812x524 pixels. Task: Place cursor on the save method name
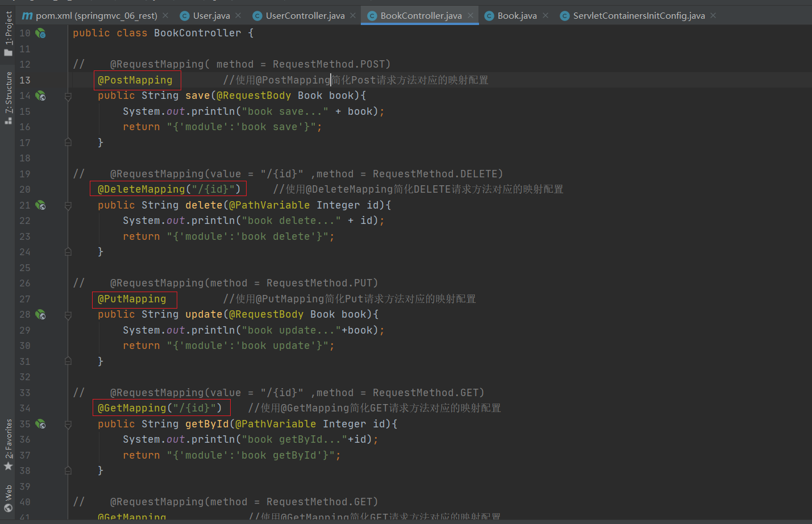tap(198, 95)
